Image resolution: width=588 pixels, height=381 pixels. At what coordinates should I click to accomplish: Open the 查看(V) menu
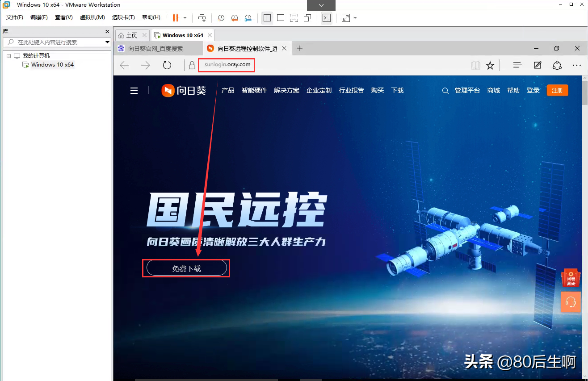click(63, 17)
